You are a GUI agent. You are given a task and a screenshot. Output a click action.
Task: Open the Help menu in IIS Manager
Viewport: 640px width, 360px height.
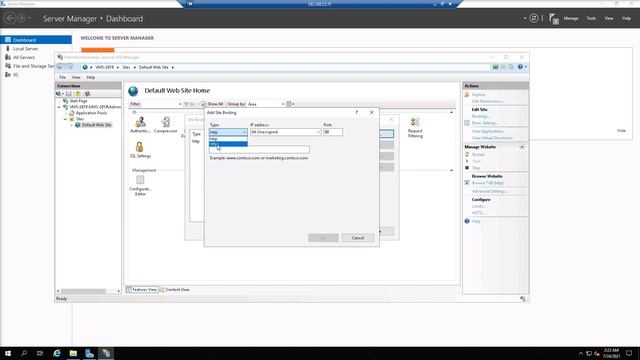pos(91,77)
